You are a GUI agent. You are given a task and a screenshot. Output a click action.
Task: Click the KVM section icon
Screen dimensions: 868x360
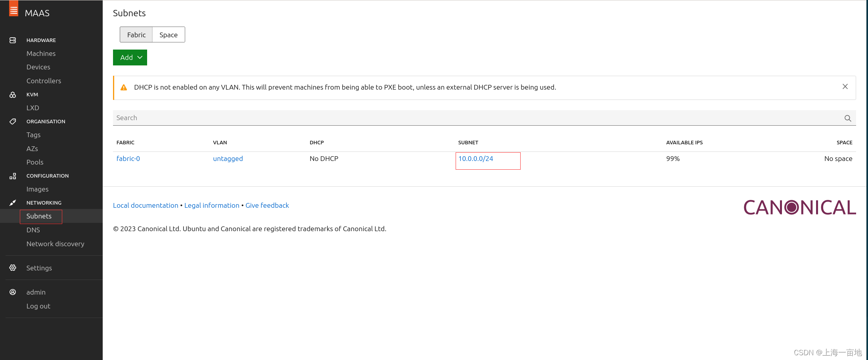click(x=13, y=95)
